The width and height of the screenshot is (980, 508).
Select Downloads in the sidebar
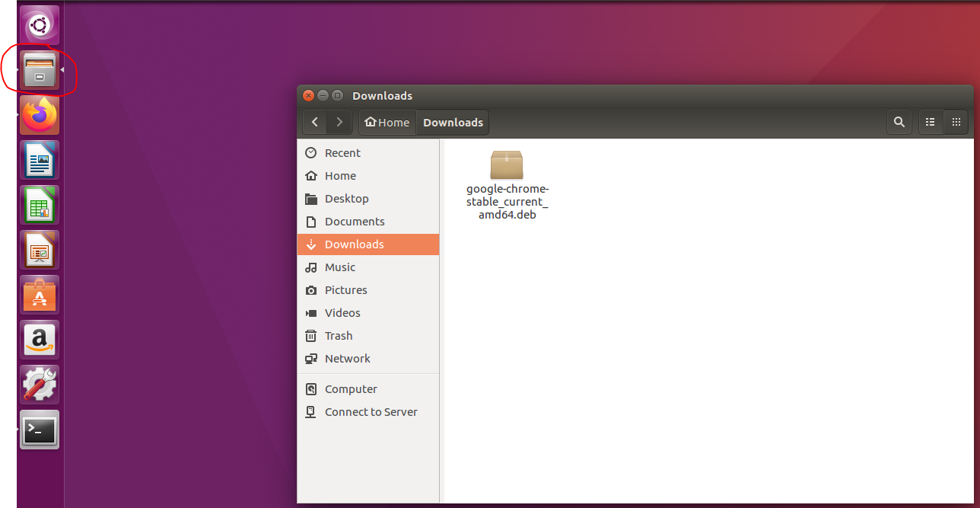[368, 244]
